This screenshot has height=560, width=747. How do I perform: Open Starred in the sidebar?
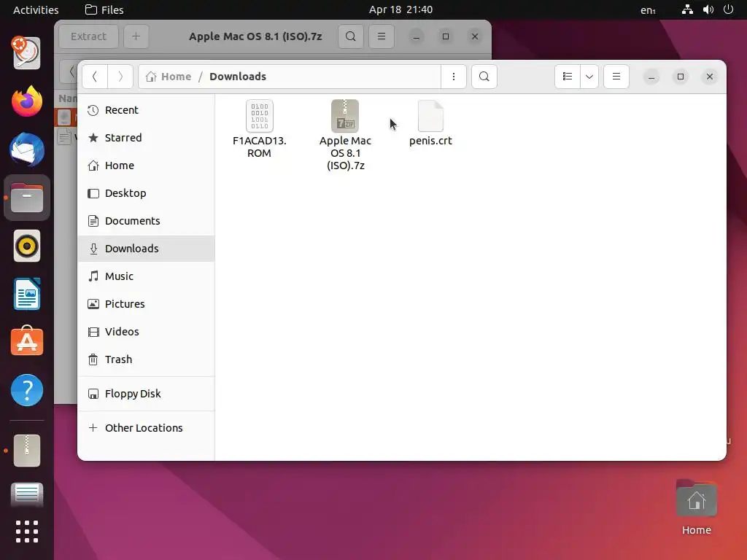[x=146, y=138]
